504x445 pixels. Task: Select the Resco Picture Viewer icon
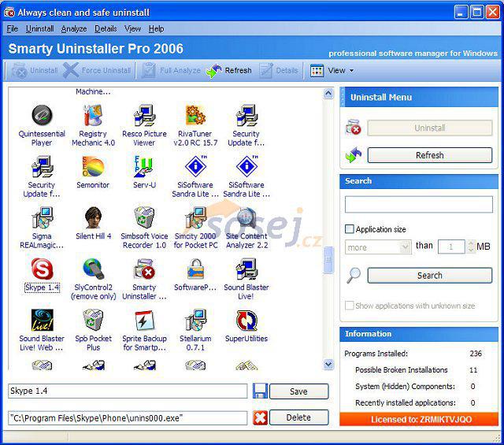coord(144,115)
